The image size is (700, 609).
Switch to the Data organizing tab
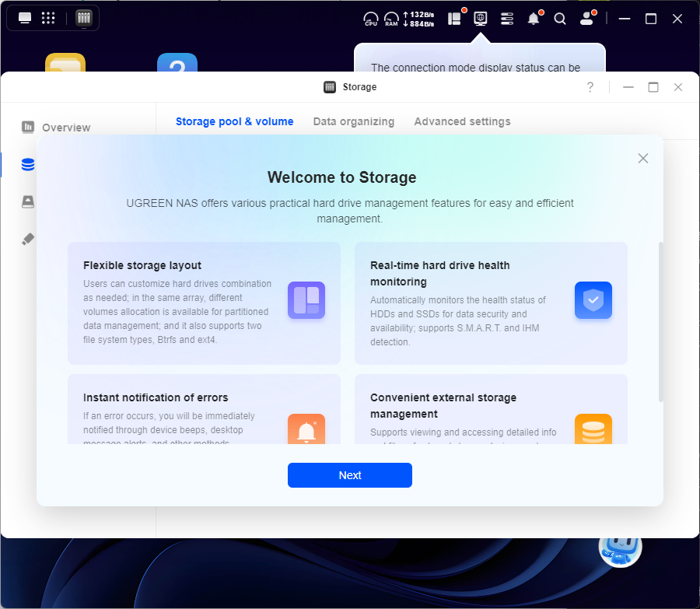[x=353, y=121]
